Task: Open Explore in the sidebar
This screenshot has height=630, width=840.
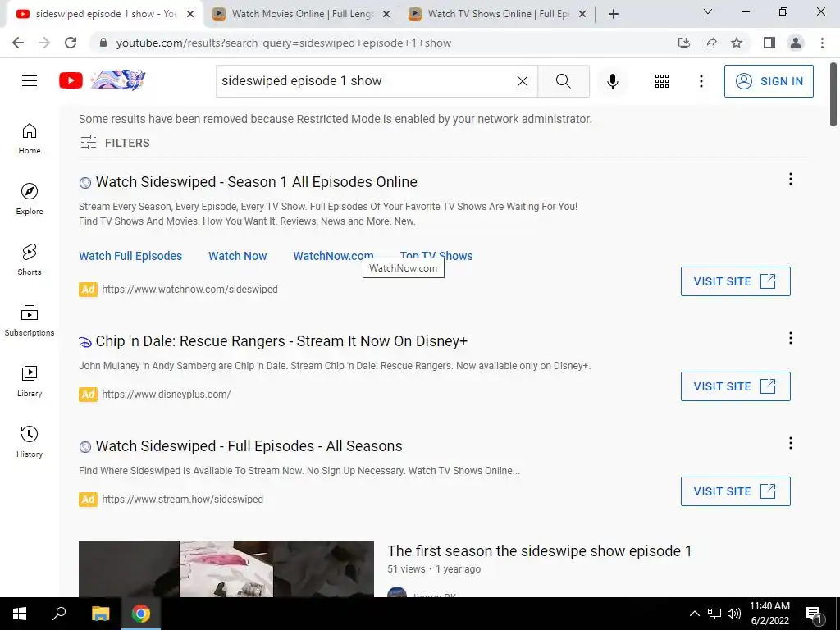Action: (30, 199)
